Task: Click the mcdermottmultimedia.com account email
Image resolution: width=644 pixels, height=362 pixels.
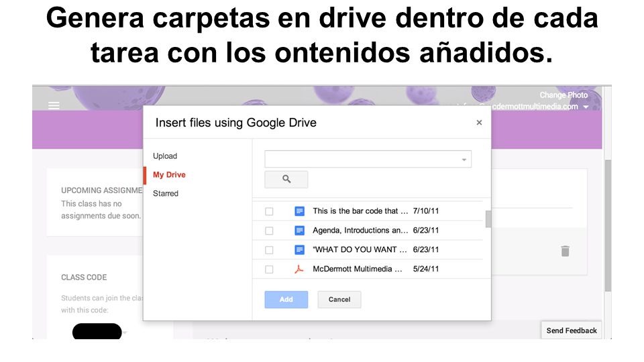Action: coord(535,107)
